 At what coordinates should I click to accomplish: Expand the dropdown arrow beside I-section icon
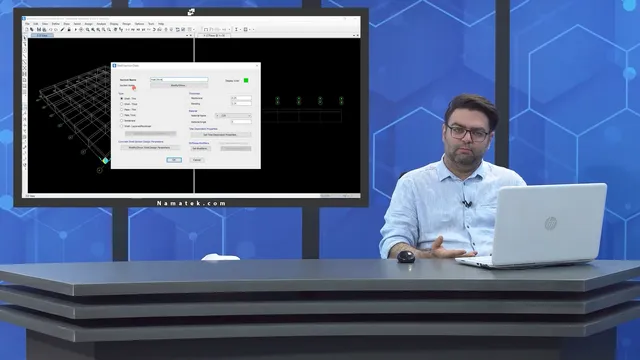point(240,29)
